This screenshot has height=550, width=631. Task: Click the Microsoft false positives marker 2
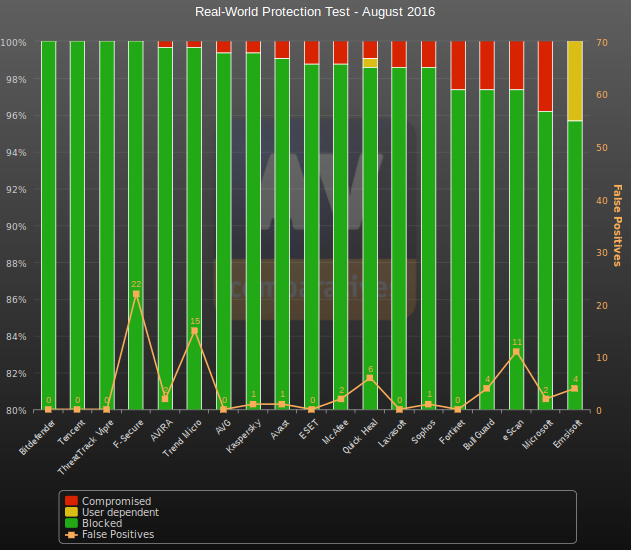tap(546, 399)
